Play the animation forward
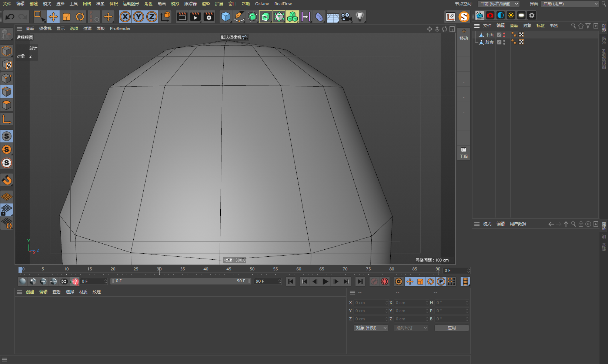The image size is (608, 364). (325, 282)
